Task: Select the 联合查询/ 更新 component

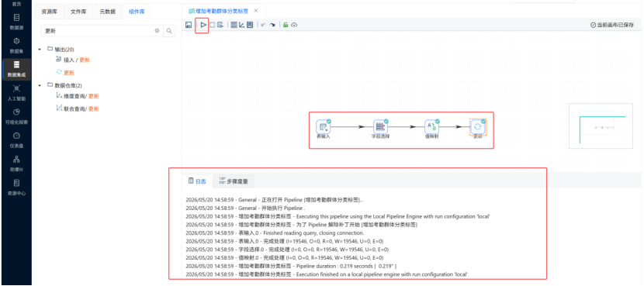Action: (78, 109)
